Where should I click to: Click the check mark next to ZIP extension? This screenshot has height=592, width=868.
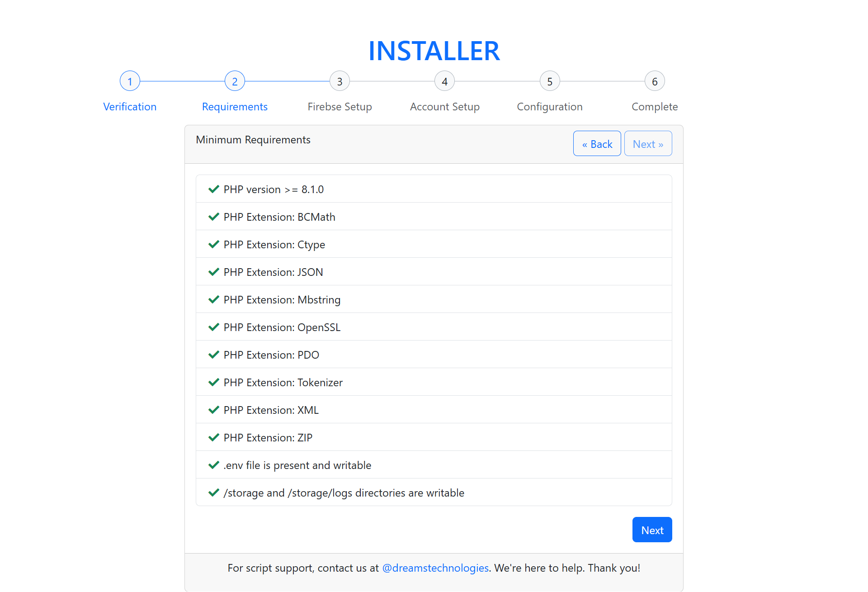pyautogui.click(x=214, y=437)
